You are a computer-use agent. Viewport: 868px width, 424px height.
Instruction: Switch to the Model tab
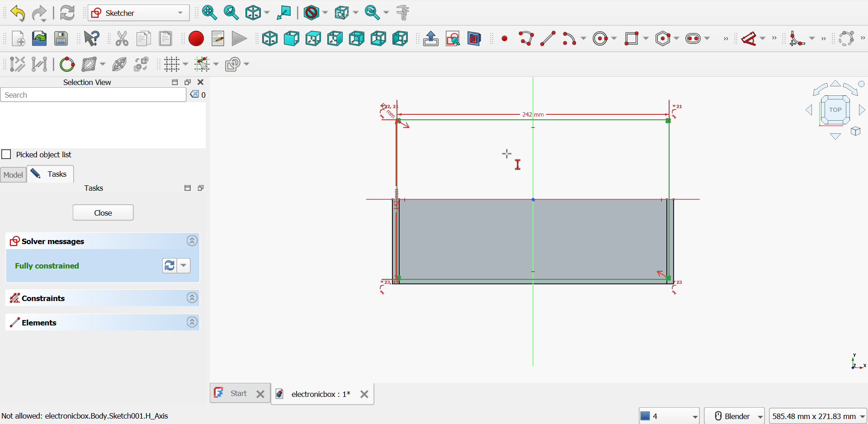click(13, 175)
